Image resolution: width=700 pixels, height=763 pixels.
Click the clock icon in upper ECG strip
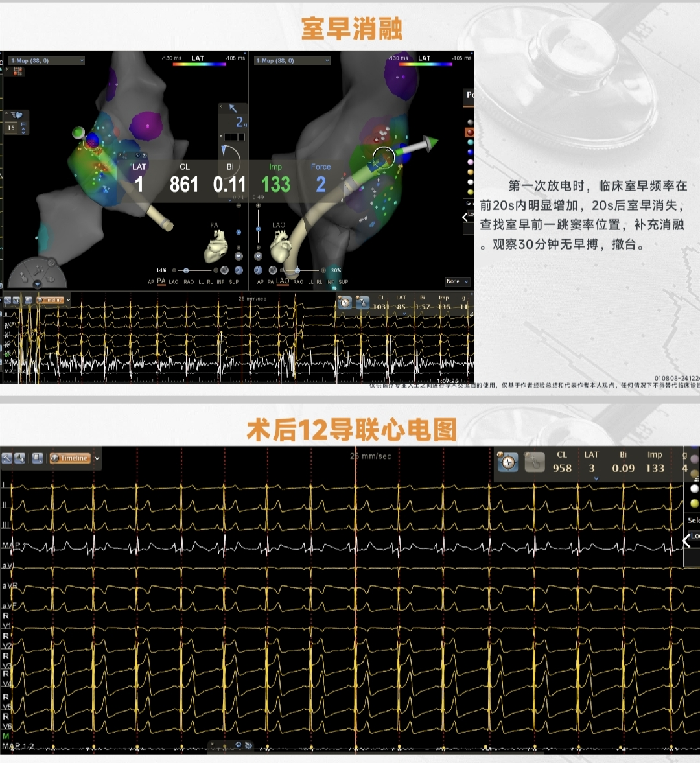pyautogui.click(x=345, y=303)
